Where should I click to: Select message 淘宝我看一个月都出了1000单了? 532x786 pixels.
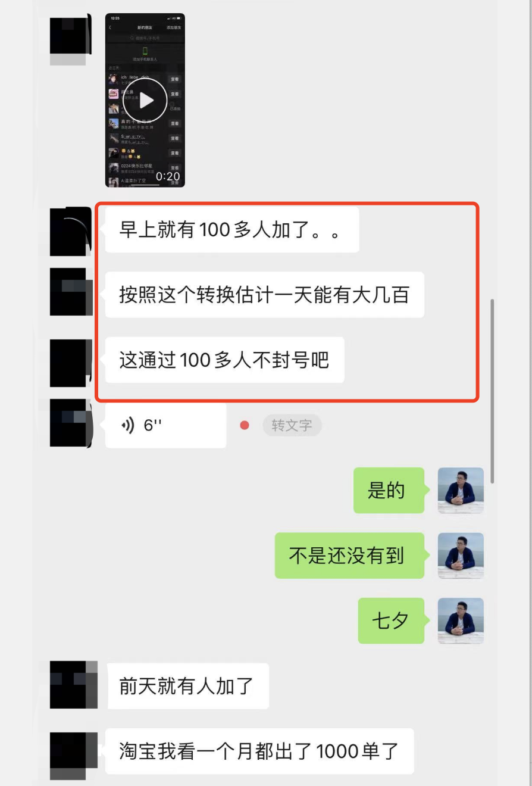click(259, 751)
